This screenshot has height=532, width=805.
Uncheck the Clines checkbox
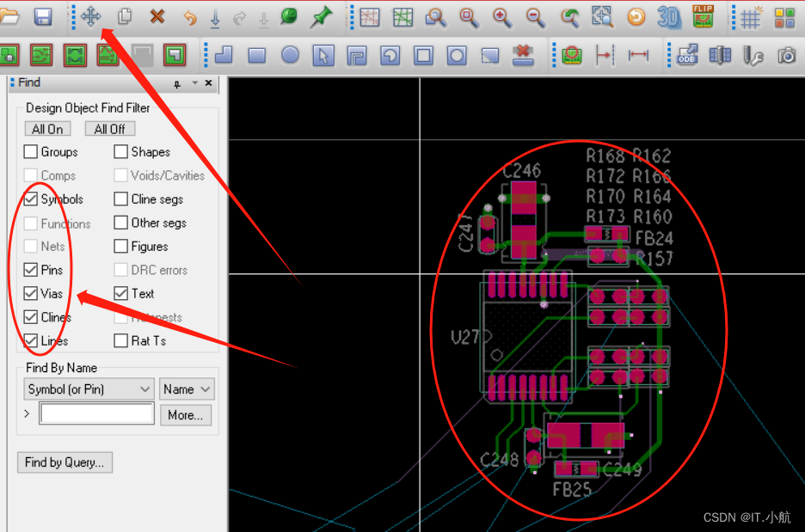pos(31,316)
